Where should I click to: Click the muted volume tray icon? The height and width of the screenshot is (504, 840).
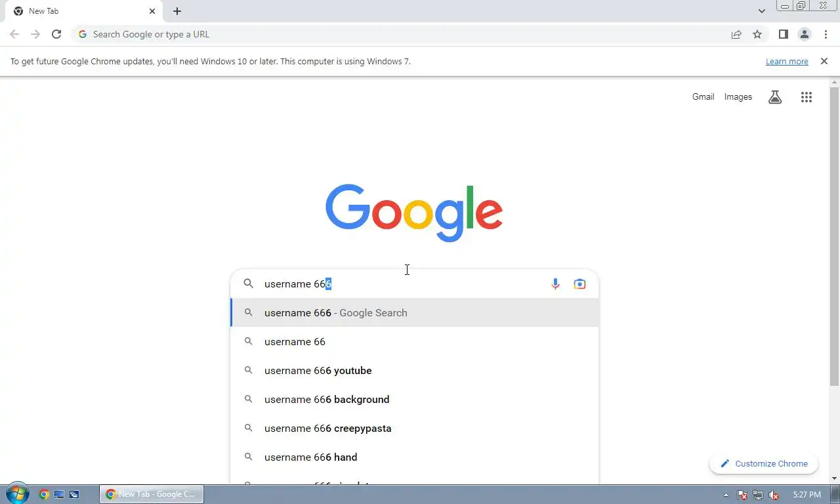(x=774, y=495)
